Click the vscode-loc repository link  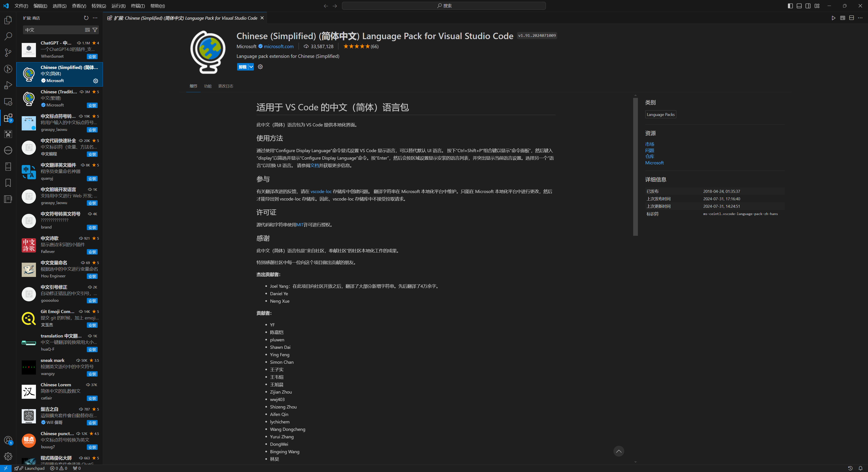click(321, 191)
